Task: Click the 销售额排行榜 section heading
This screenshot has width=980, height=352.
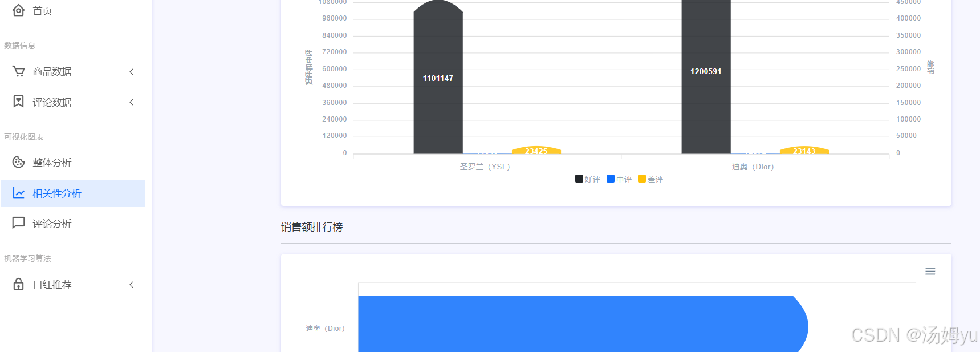Action: click(x=312, y=227)
